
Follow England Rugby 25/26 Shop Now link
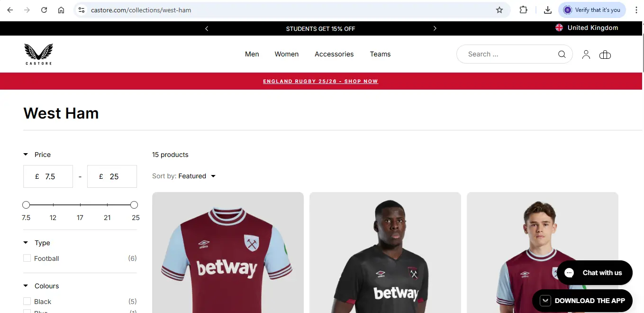coord(320,81)
